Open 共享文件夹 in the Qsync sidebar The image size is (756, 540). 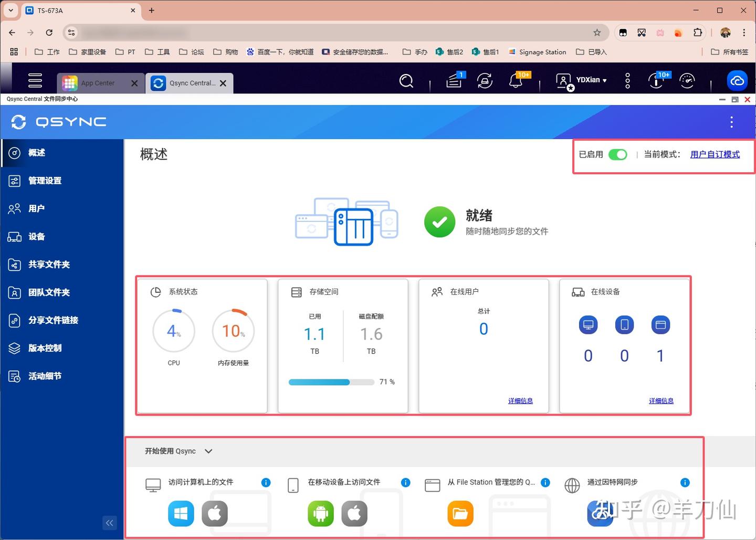click(x=48, y=264)
